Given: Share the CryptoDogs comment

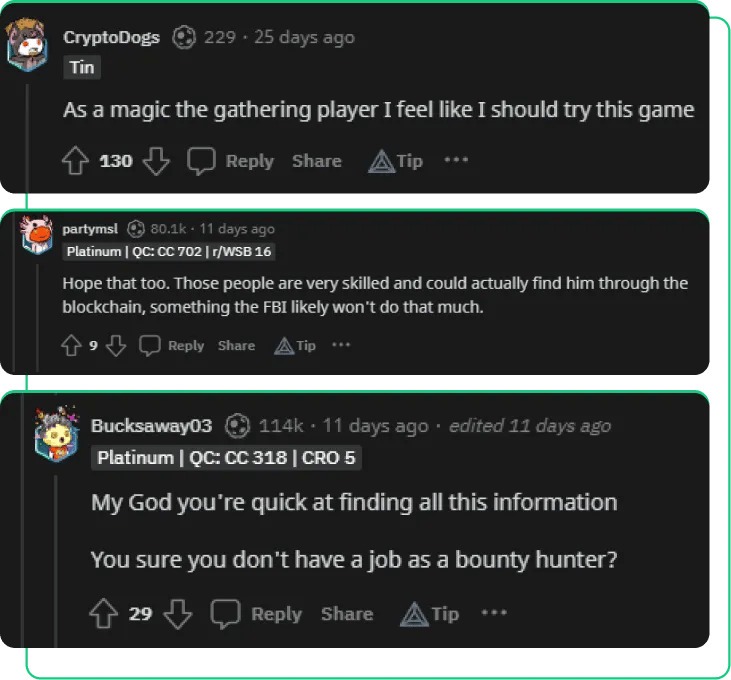Looking at the screenshot, I should coord(316,161).
